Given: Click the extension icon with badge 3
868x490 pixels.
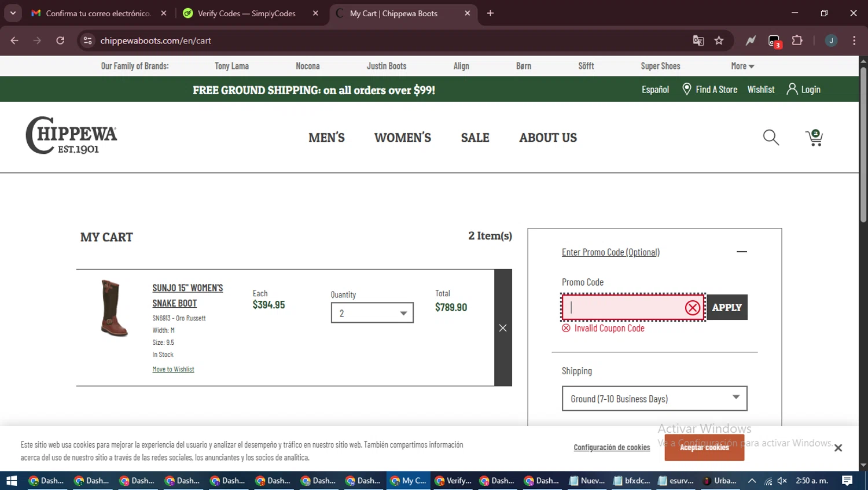Looking at the screenshot, I should [x=775, y=41].
